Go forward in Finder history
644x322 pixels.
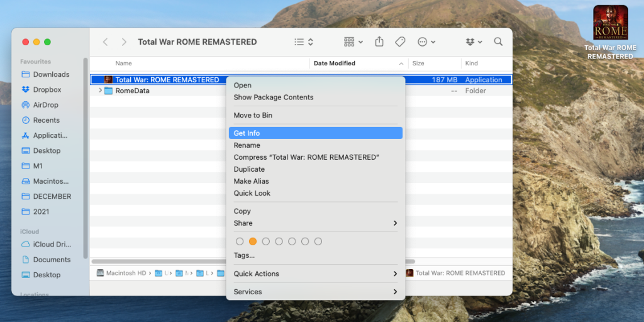tap(124, 42)
